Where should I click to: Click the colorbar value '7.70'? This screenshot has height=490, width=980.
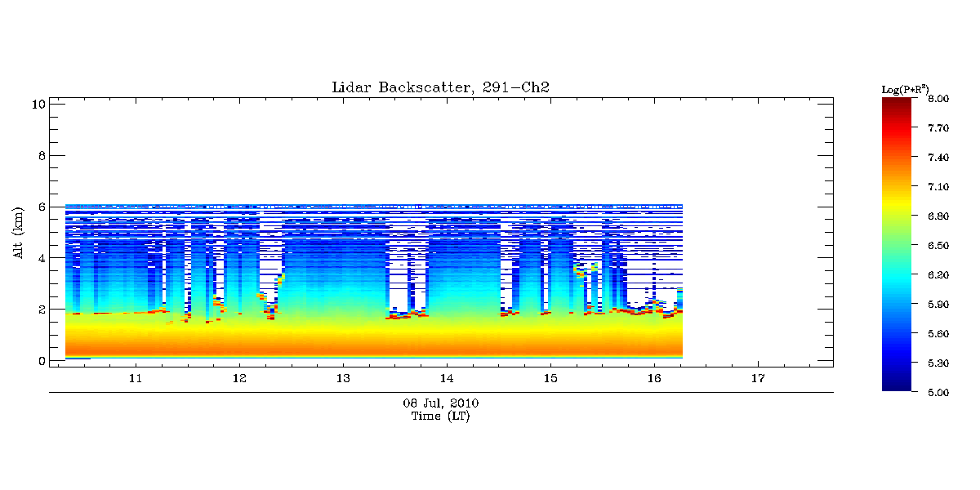tap(938, 128)
